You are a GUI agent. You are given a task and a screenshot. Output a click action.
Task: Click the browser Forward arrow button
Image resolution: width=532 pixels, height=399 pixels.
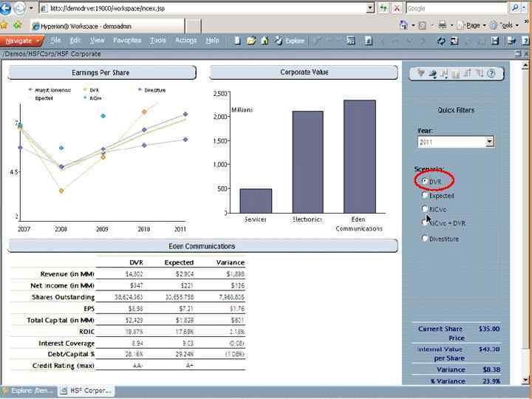(19, 8)
